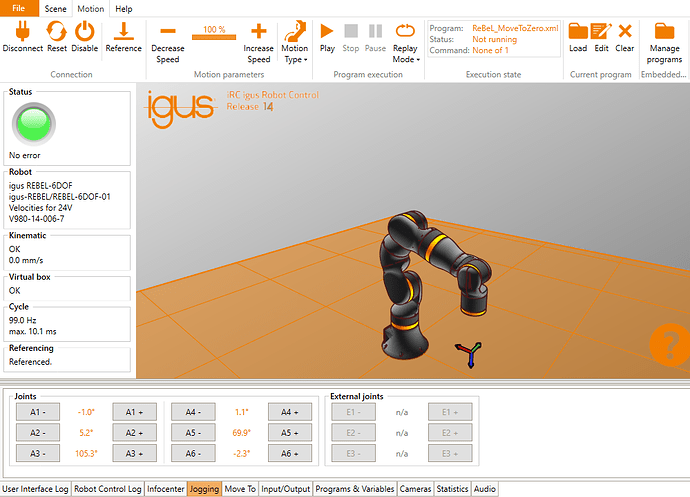Image resolution: width=690 pixels, height=497 pixels.
Task: Click the E1 - external joint button
Action: point(353,412)
